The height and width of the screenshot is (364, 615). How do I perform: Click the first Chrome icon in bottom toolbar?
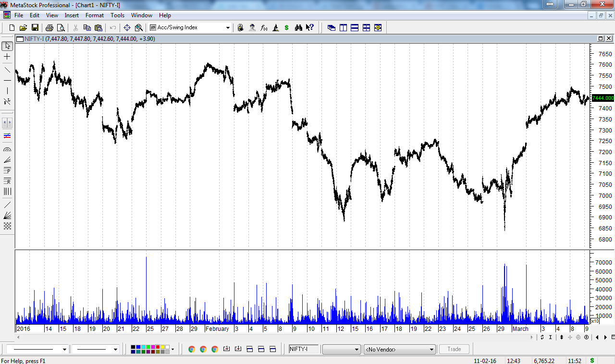(x=192, y=350)
